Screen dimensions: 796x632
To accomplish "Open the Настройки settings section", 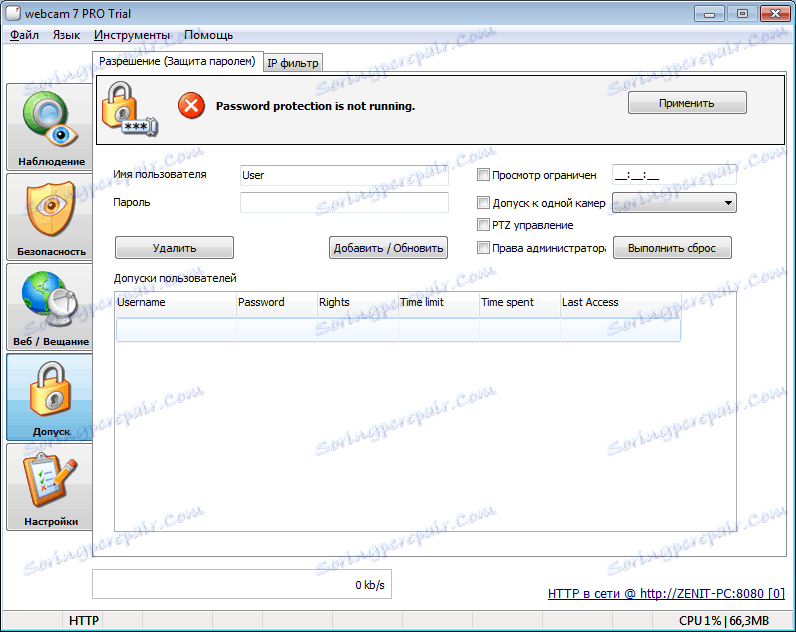I will tap(50, 487).
